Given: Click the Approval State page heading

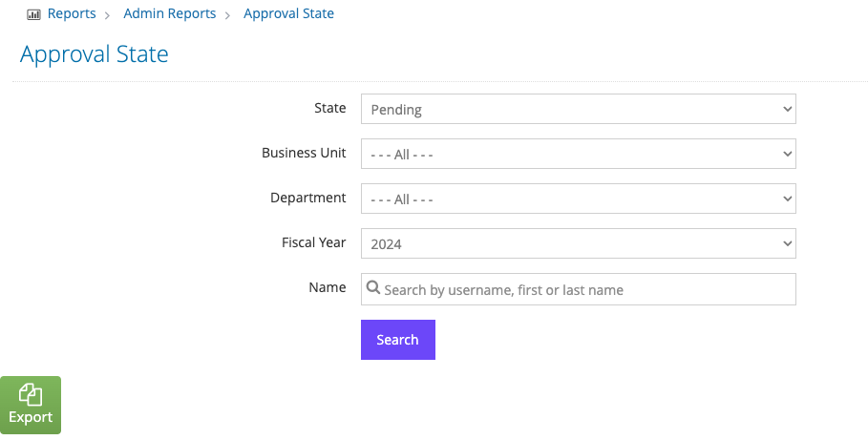Looking at the screenshot, I should point(95,54).
